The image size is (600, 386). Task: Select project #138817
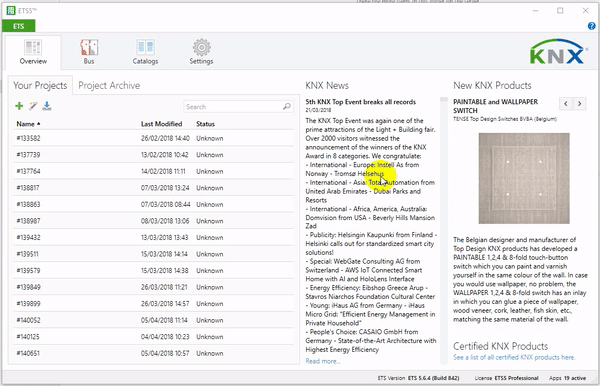click(x=153, y=188)
